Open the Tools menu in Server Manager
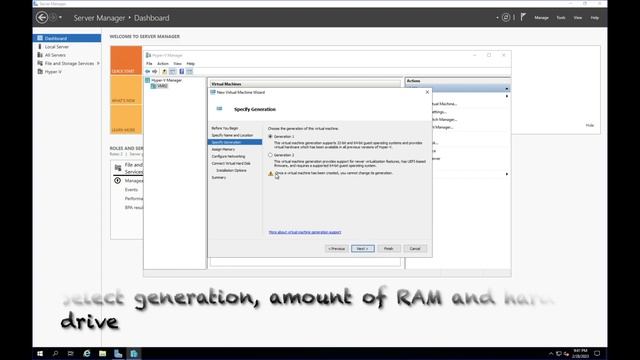 561,18
